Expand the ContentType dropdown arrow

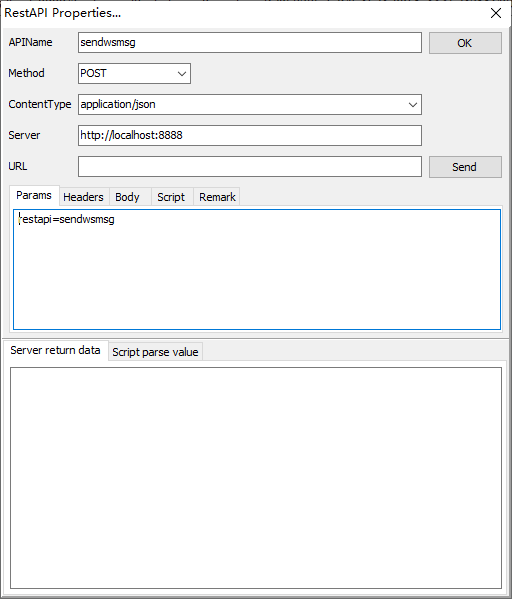click(x=413, y=104)
